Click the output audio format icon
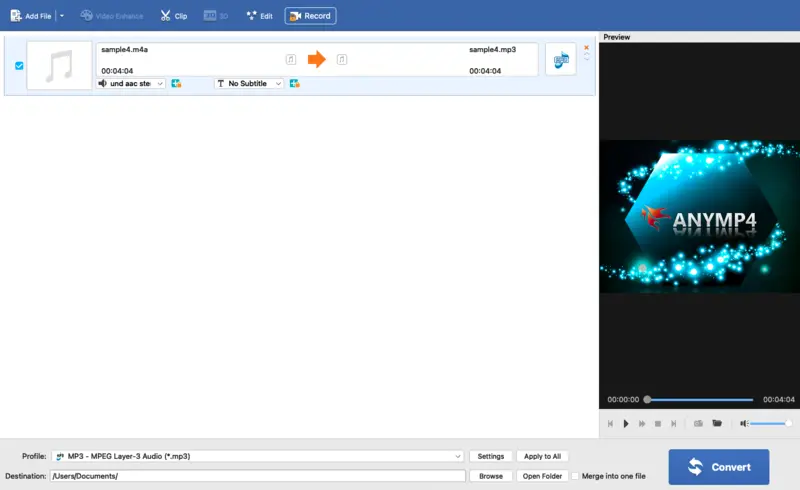 click(x=342, y=60)
